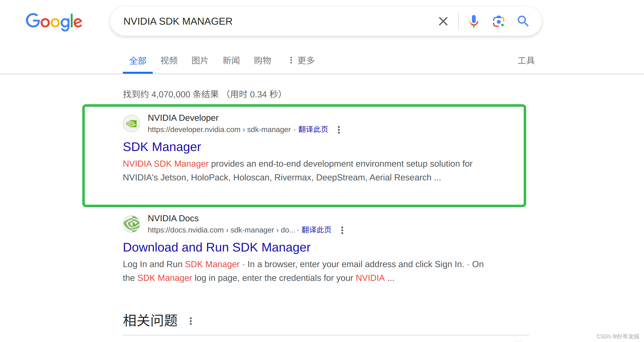Clear the search box with the X icon
Screen dimensions: 644x342
pos(443,21)
